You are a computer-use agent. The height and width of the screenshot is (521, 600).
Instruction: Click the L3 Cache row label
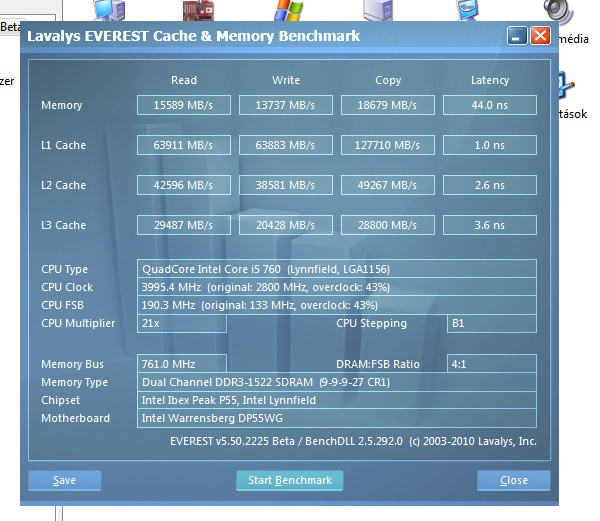pos(64,225)
